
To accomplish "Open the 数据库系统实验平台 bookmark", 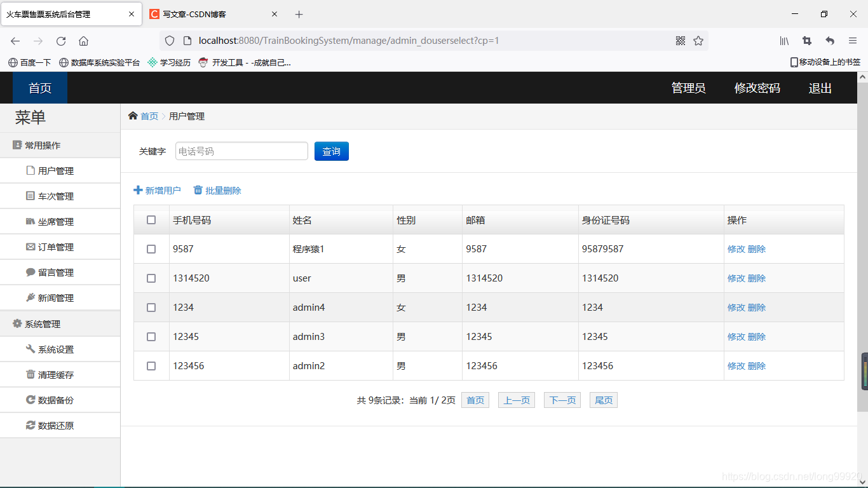I will [x=99, y=62].
